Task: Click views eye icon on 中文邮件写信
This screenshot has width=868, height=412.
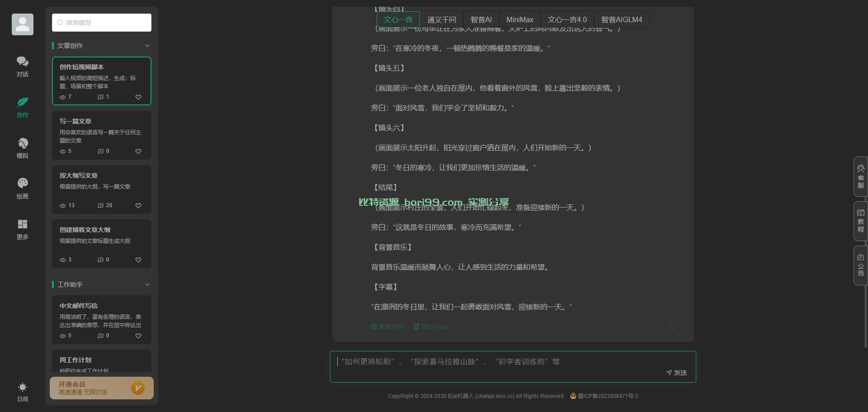Action: pyautogui.click(x=63, y=336)
